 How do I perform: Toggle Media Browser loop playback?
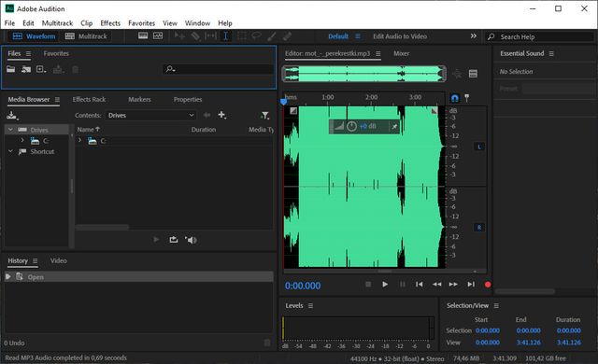click(174, 240)
